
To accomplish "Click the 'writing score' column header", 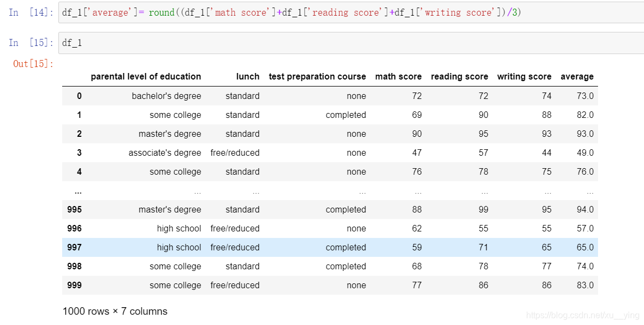I will [x=524, y=76].
